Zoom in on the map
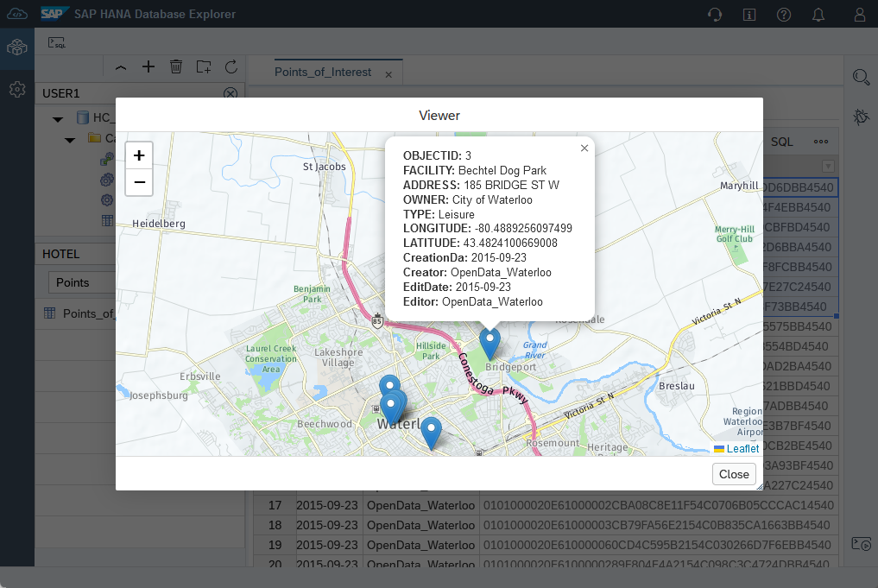878x588 pixels. point(139,155)
